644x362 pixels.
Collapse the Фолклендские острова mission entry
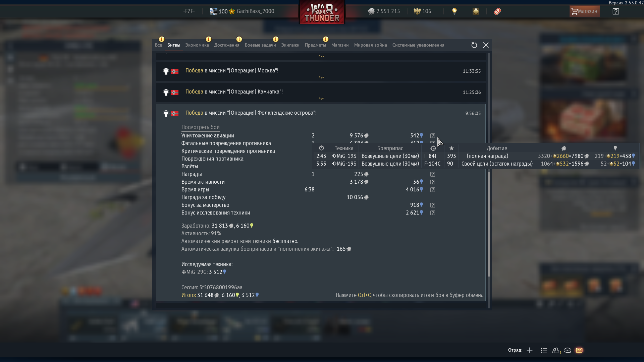[321, 113]
